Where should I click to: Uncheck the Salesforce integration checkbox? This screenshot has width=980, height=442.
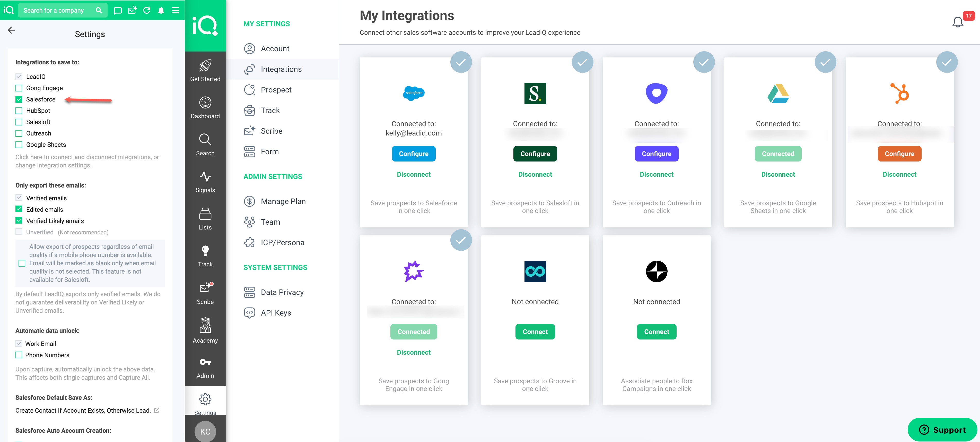click(19, 99)
